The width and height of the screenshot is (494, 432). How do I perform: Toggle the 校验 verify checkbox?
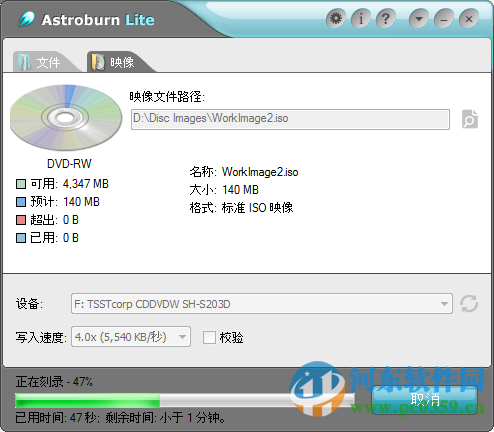209,337
